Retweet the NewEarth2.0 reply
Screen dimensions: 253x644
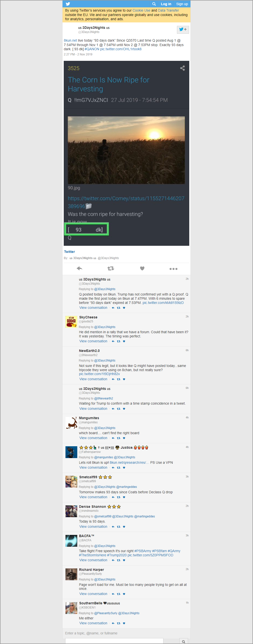point(119,379)
